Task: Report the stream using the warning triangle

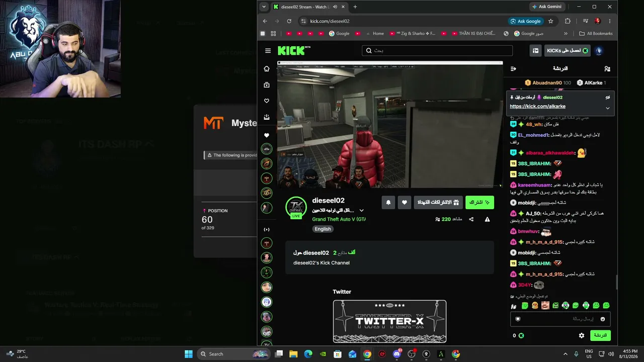Action: point(487,219)
